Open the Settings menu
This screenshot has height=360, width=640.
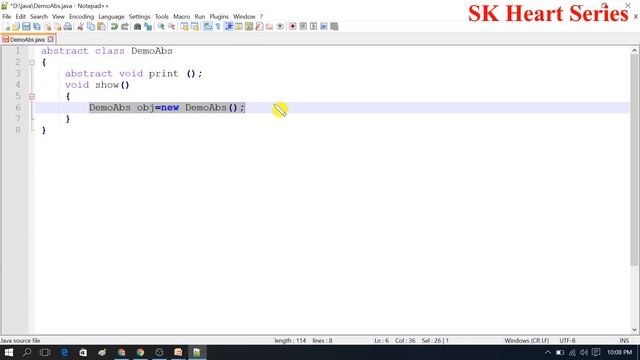140,17
